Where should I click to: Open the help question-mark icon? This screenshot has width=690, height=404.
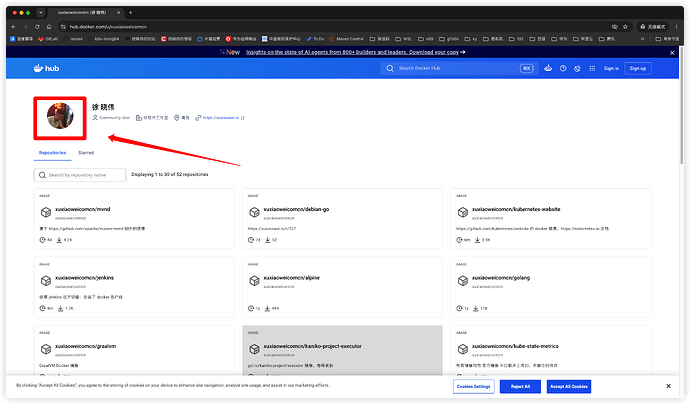click(x=563, y=68)
